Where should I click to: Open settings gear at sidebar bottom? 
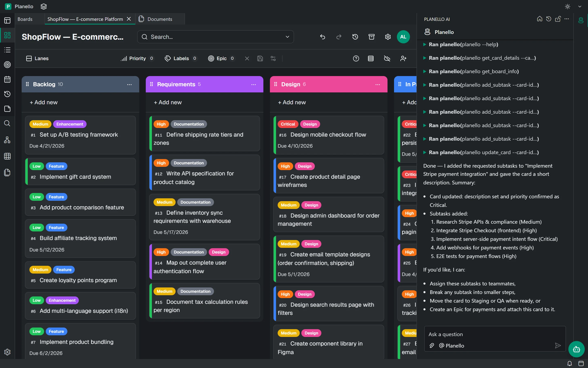coord(7,352)
